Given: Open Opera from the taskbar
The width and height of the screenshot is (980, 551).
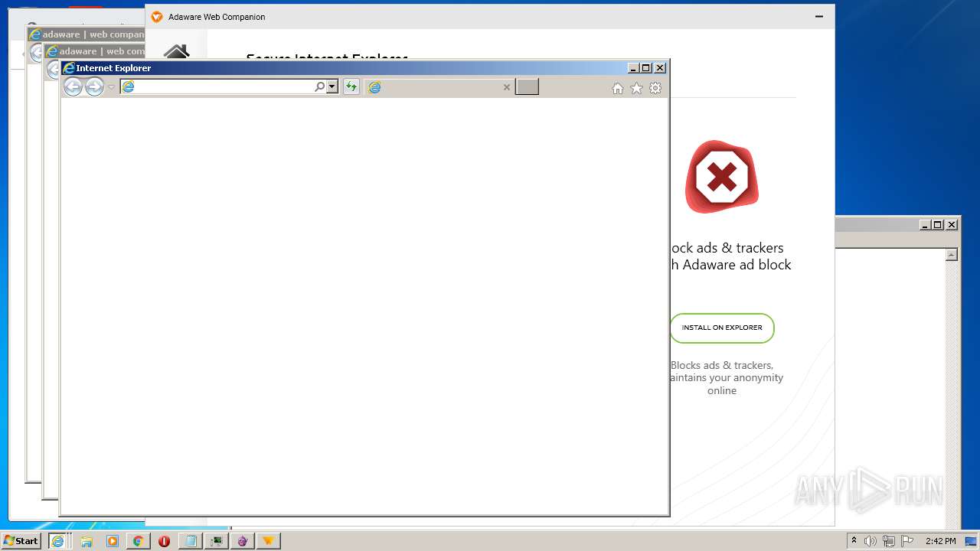Looking at the screenshot, I should coord(164,541).
